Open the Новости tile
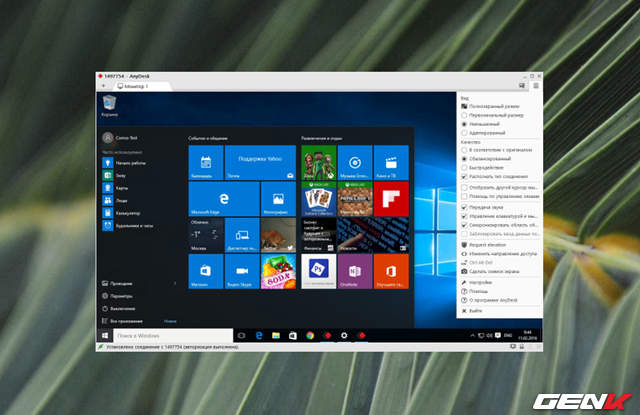Viewport: 640px width, 415px height. 373,235
